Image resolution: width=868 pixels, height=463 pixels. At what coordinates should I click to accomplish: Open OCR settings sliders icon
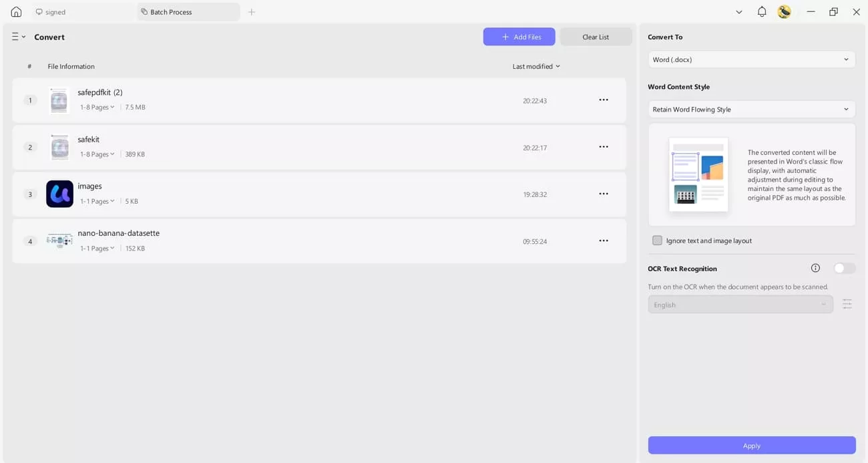click(847, 305)
